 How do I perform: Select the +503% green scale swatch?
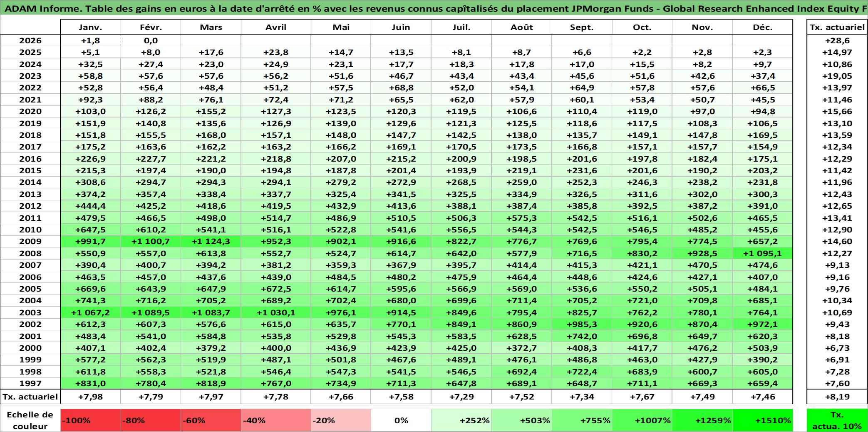pyautogui.click(x=522, y=420)
